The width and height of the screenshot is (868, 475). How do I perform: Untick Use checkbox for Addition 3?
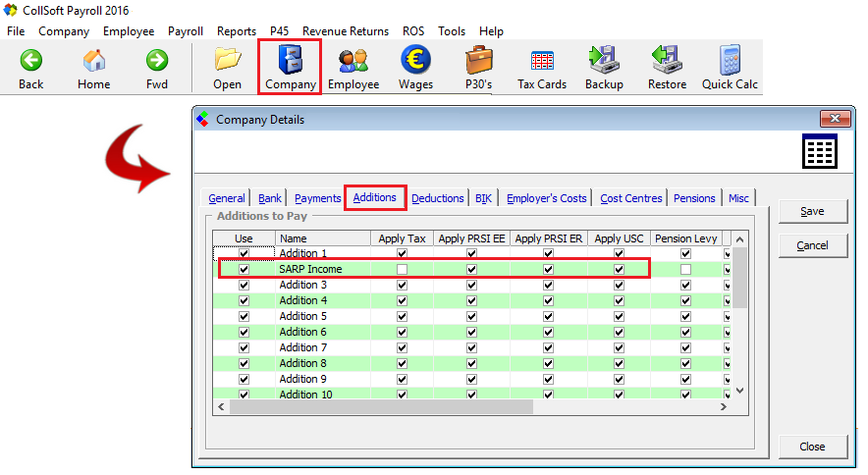click(x=244, y=285)
